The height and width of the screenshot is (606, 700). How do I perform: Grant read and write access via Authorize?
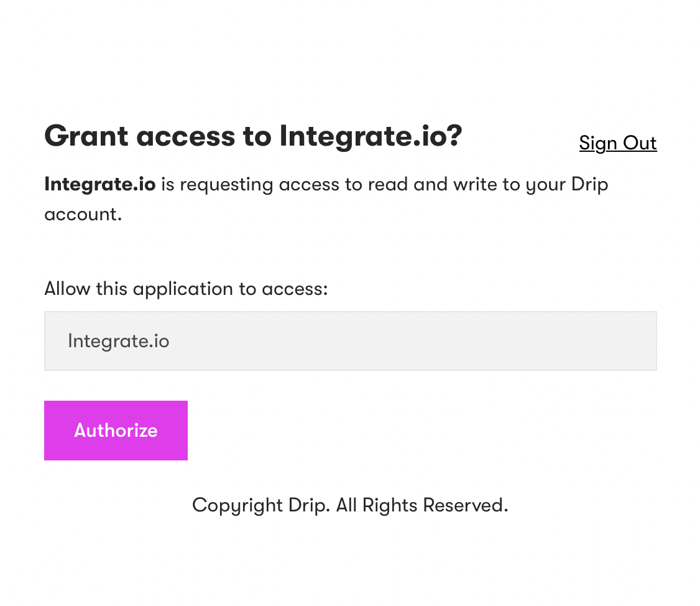(x=116, y=431)
